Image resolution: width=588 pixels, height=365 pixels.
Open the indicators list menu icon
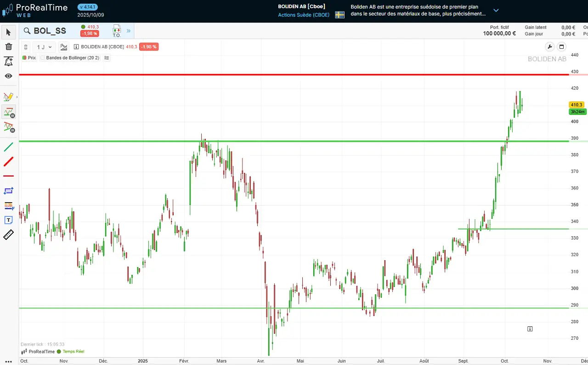107,58
